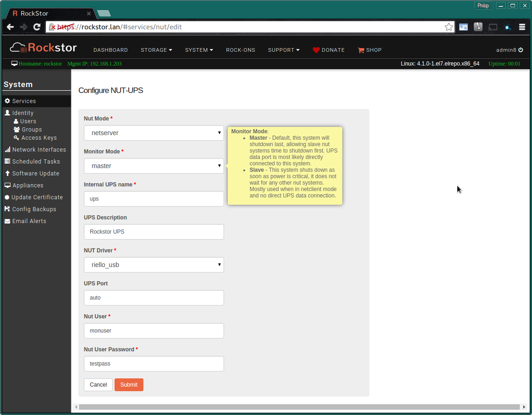Open the Nut Mode dropdown
Image resolution: width=532 pixels, height=415 pixels.
[x=154, y=133]
